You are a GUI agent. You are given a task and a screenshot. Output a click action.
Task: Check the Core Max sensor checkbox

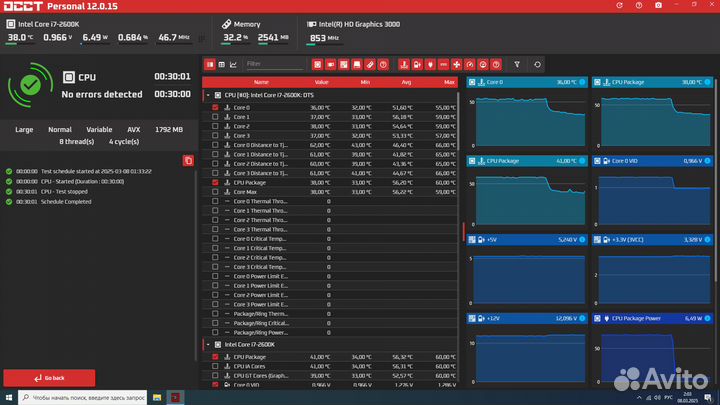pyautogui.click(x=215, y=192)
